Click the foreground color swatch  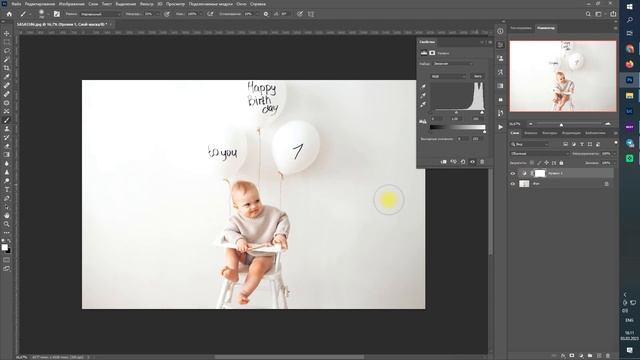[4, 247]
